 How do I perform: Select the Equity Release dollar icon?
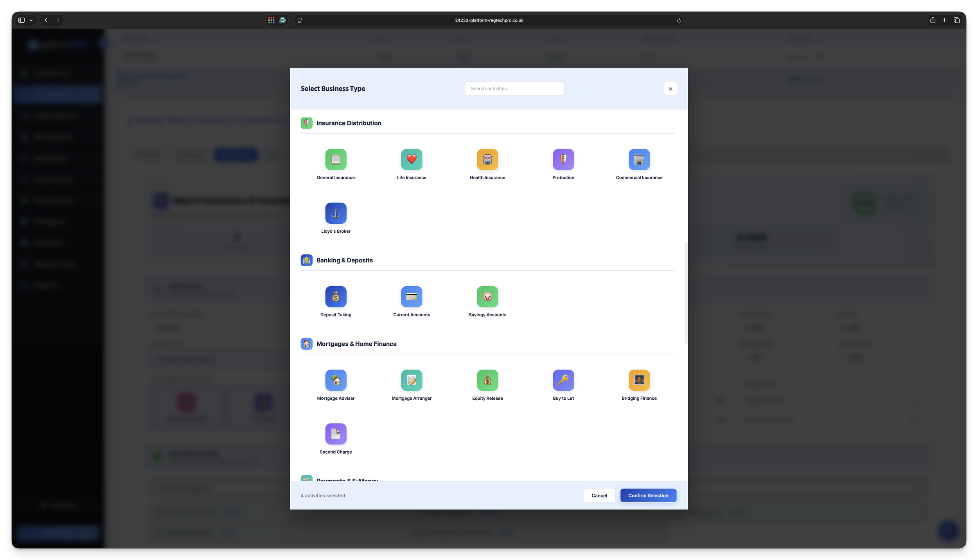click(x=487, y=380)
